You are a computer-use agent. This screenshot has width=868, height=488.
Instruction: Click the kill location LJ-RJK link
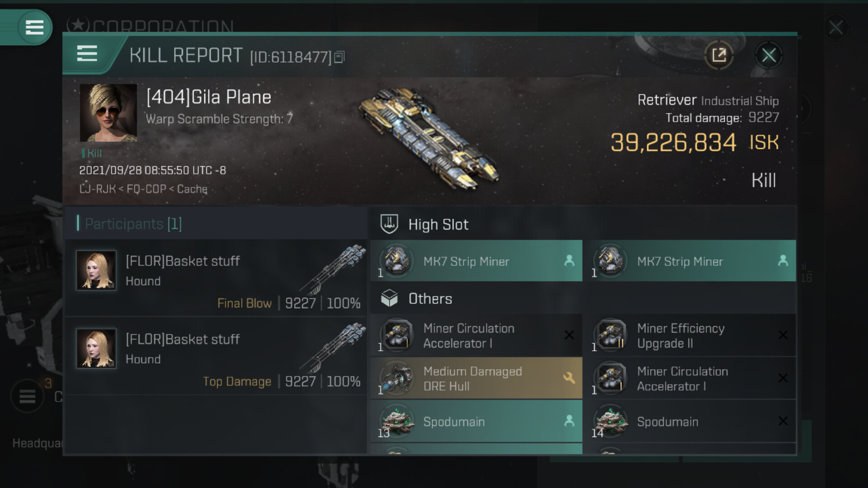[98, 189]
